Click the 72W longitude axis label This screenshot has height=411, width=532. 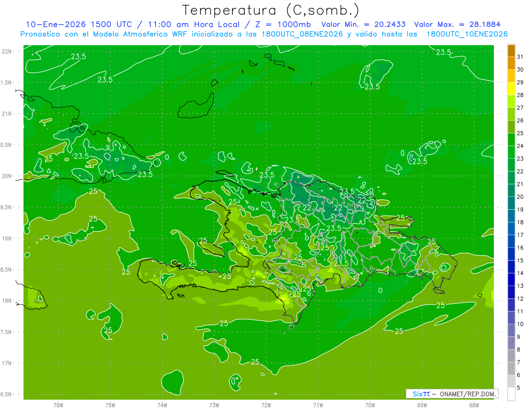click(266, 405)
